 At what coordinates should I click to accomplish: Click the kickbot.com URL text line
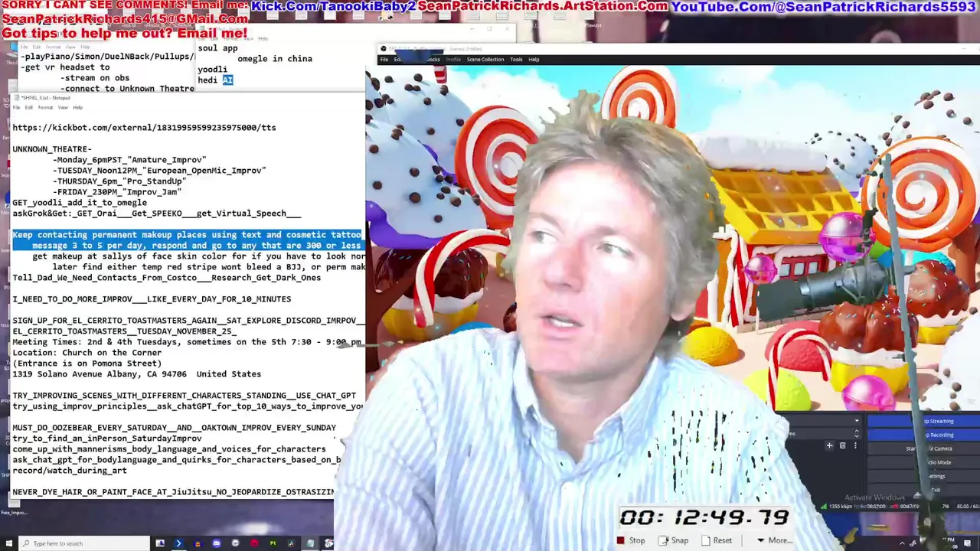(144, 128)
